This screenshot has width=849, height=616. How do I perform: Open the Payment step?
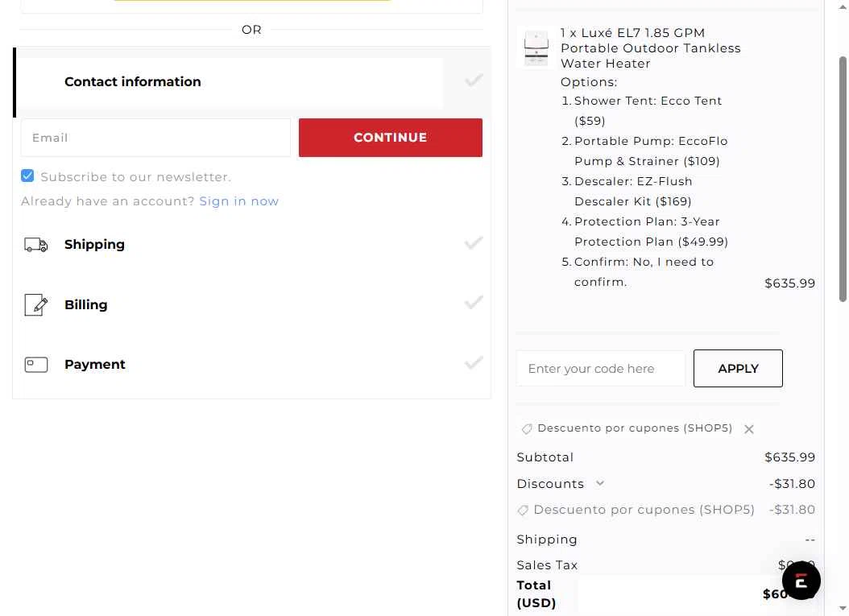tap(252, 365)
